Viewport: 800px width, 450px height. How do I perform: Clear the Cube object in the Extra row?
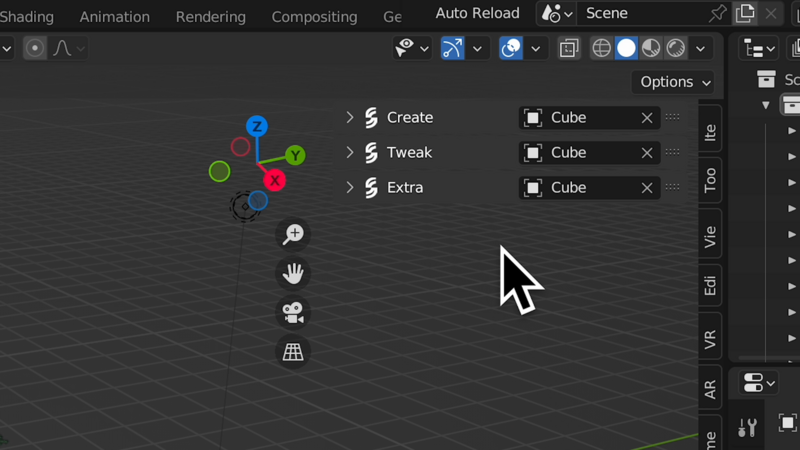click(647, 188)
